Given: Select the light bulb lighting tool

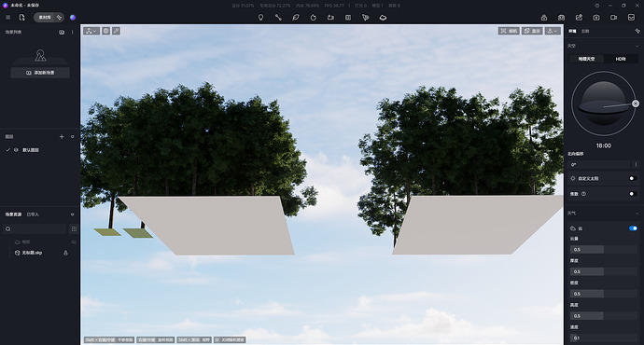Looking at the screenshot, I should pos(260,17).
